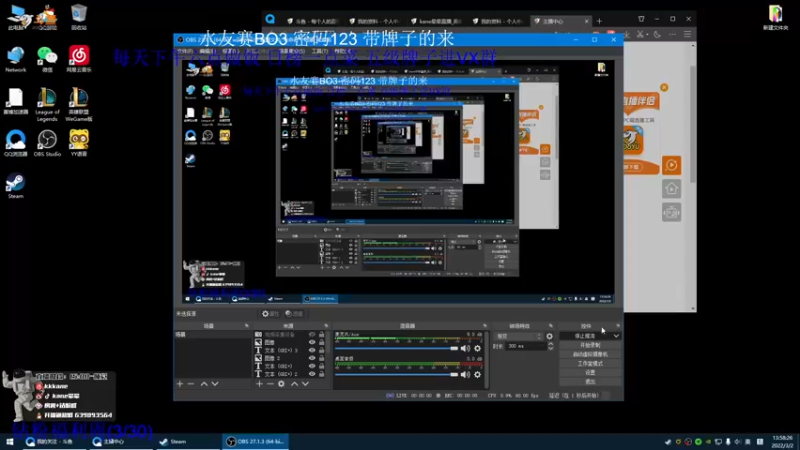Pop out the 控件 panel dock icon
800x450 pixels.
(x=618, y=326)
